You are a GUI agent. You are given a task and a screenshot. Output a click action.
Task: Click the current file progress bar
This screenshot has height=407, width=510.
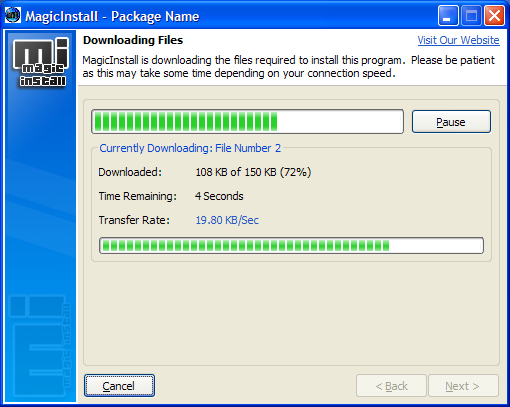[x=291, y=246]
